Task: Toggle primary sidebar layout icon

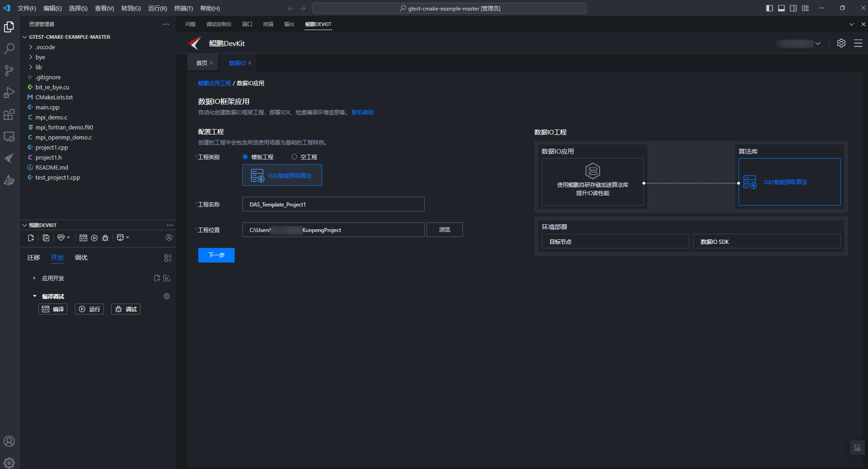Action: 770,8
